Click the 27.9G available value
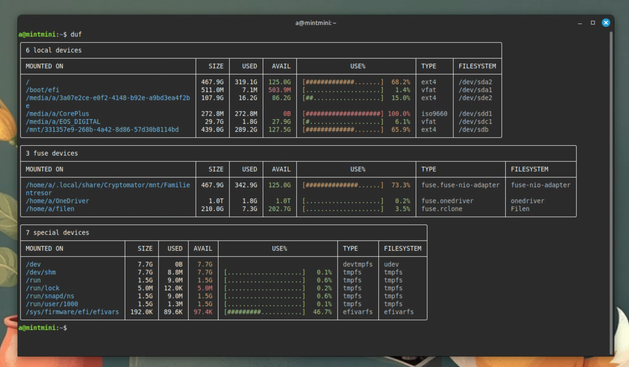 281,122
